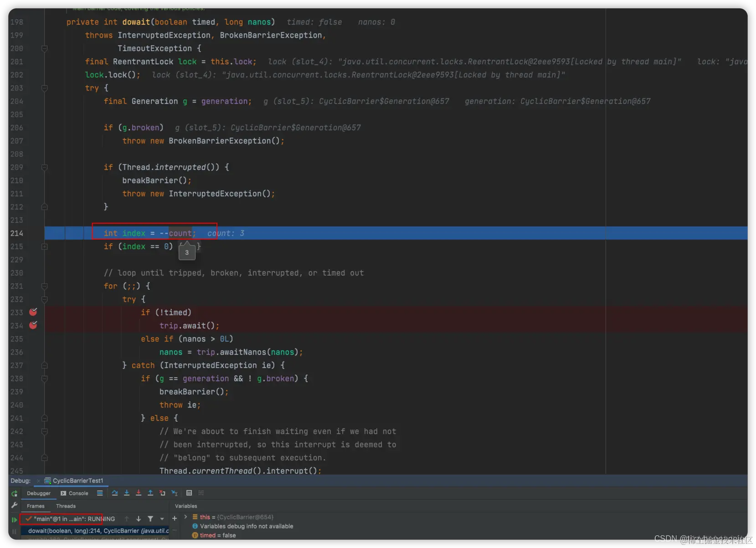This screenshot has width=756, height=548.
Task: Add a new watch with plus button
Action: coord(175,518)
